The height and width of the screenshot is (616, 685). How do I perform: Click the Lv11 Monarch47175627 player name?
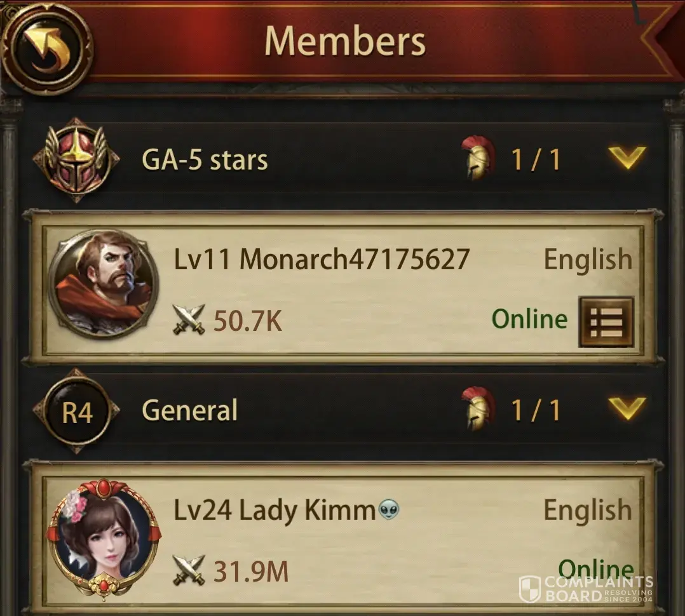point(322,259)
